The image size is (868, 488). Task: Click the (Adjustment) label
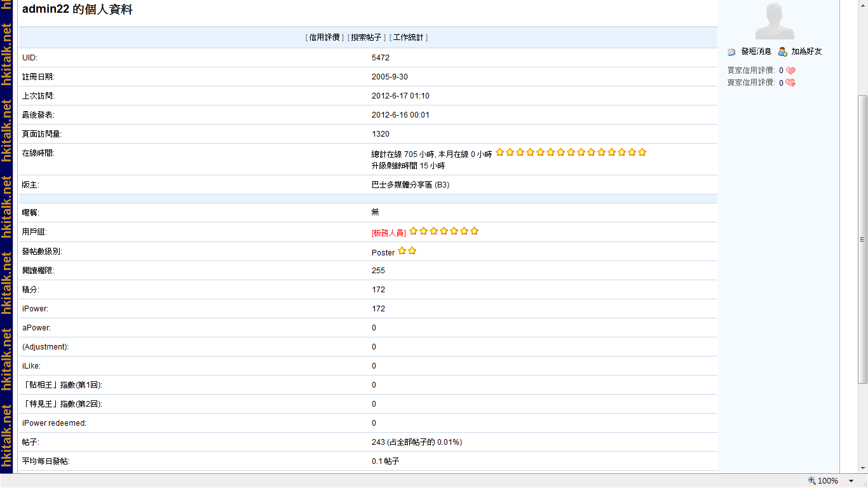45,347
